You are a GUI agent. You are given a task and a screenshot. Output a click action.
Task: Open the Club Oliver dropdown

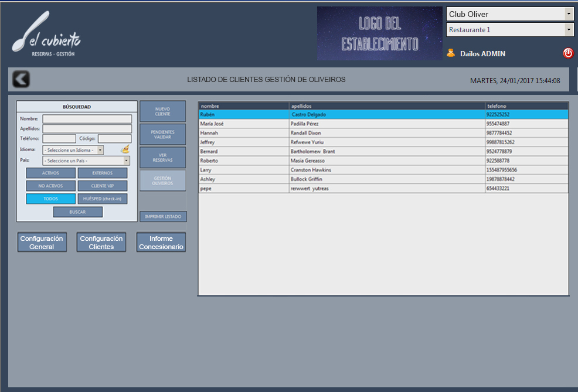pyautogui.click(x=509, y=14)
